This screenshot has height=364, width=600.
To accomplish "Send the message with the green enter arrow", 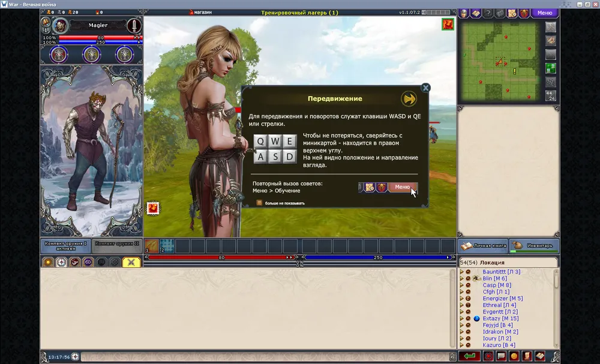I will click(x=470, y=356).
